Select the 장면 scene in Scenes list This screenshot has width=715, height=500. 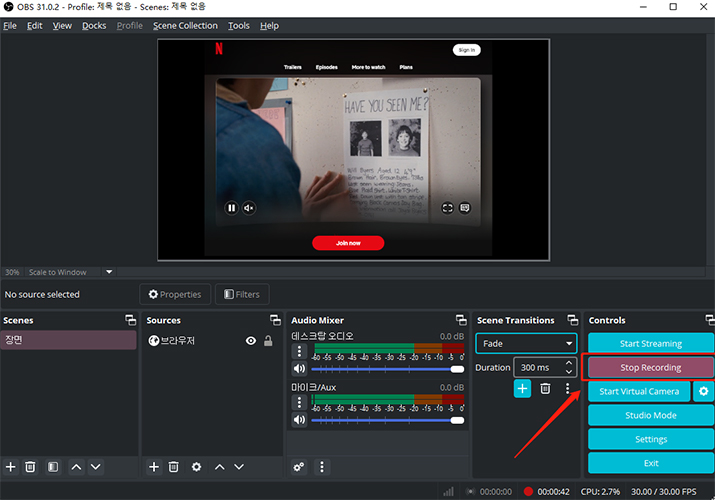pos(68,340)
